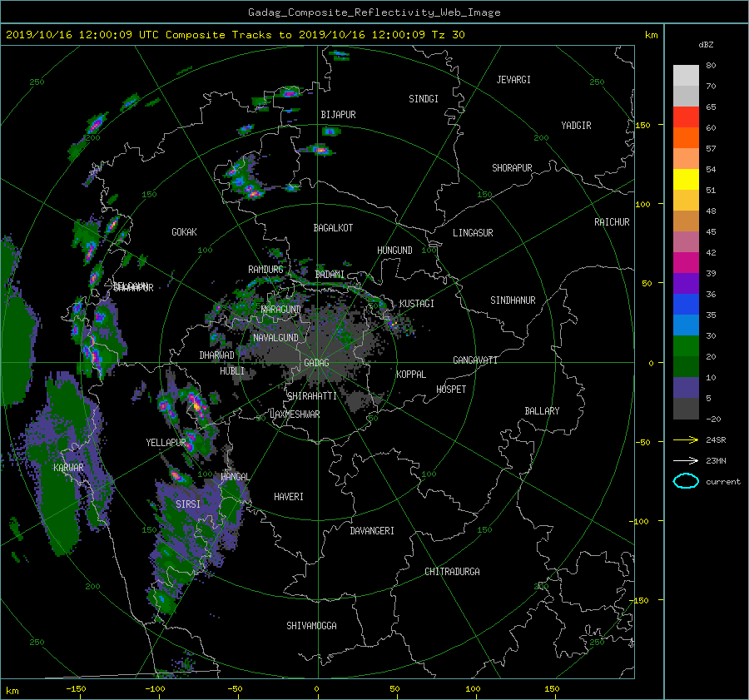Click the white 23MN arrow legend icon
Screen dimensions: 749x700
click(x=686, y=460)
